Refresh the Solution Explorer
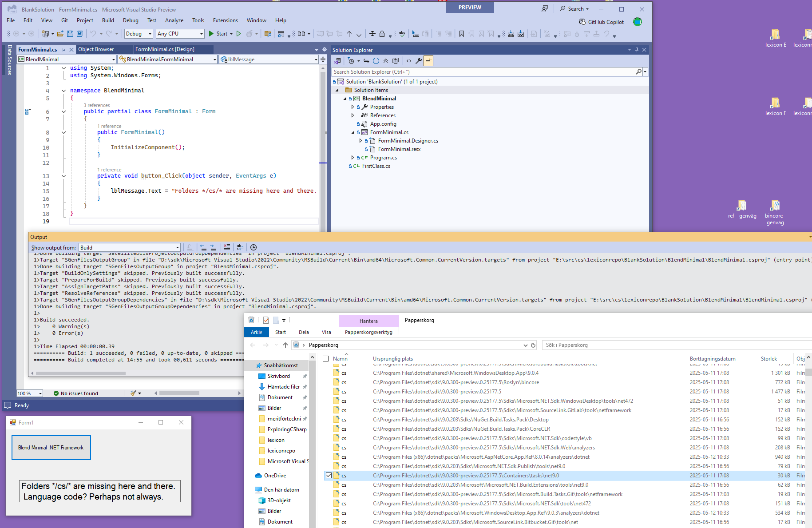Viewport: 812px width, 528px height. click(x=376, y=61)
